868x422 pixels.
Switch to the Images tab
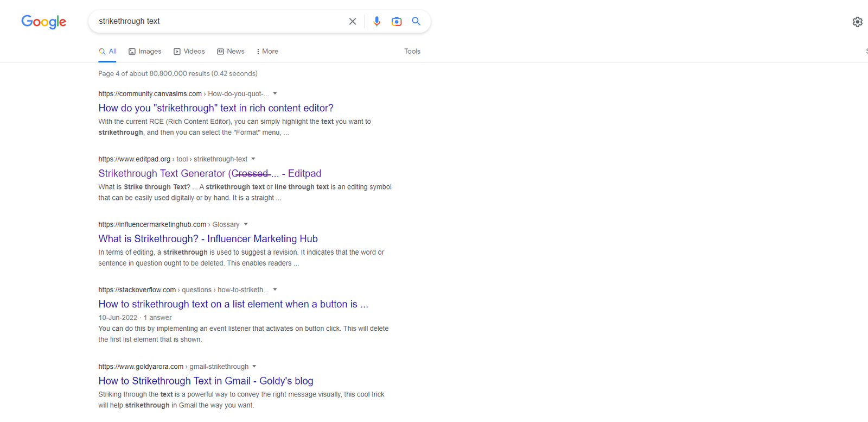pos(145,51)
